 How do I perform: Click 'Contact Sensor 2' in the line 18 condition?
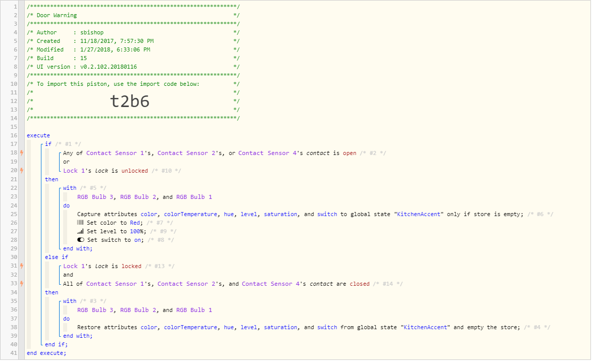(x=186, y=153)
